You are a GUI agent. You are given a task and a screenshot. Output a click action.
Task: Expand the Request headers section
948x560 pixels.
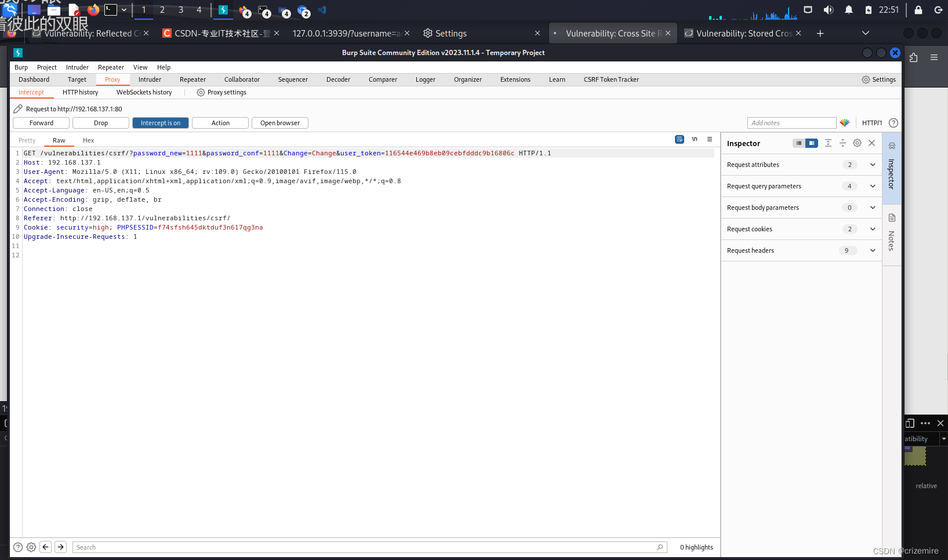[873, 250]
